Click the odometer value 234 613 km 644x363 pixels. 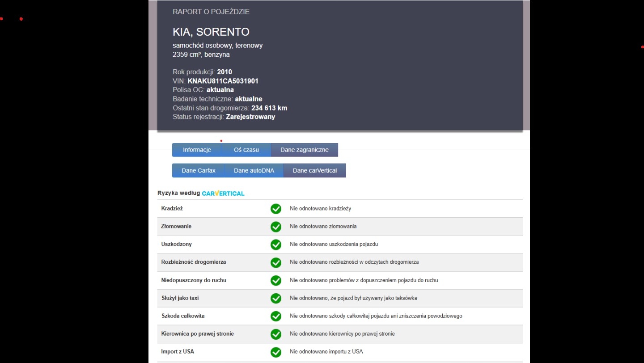pyautogui.click(x=269, y=108)
